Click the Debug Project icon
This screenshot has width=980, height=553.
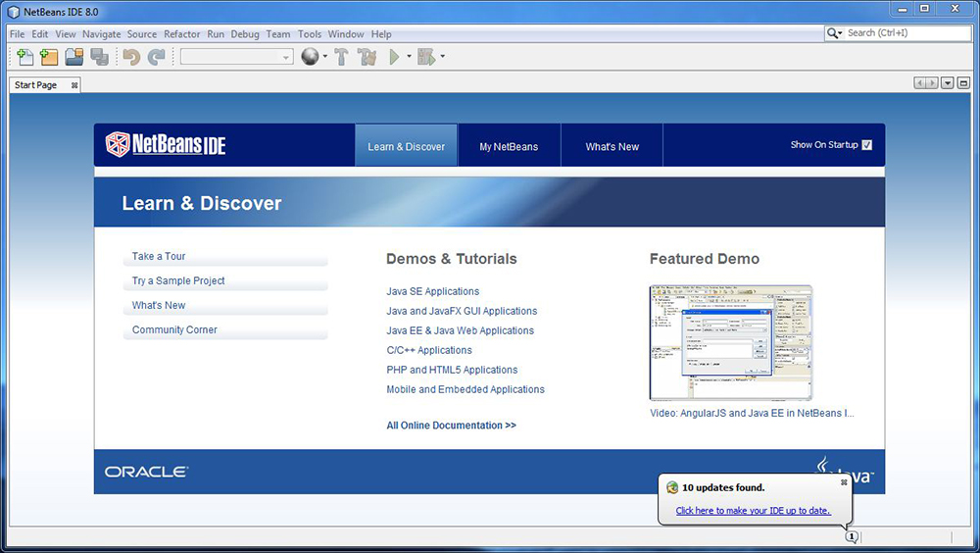tap(427, 57)
